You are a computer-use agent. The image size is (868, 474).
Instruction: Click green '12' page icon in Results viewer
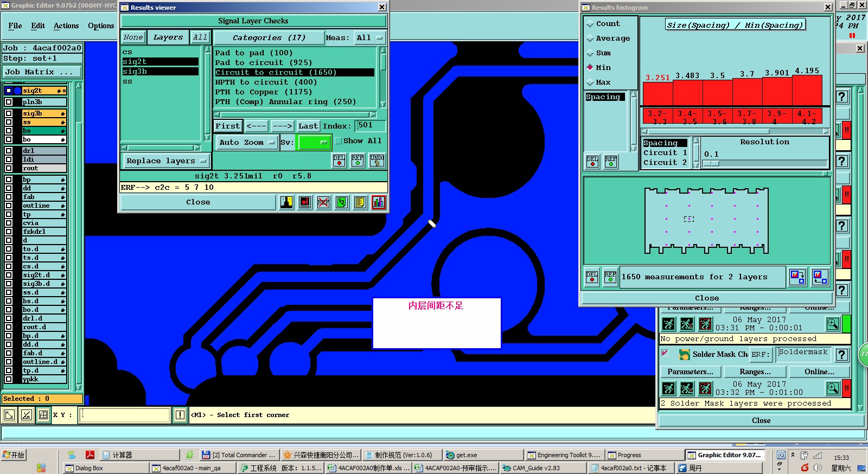pos(342,202)
